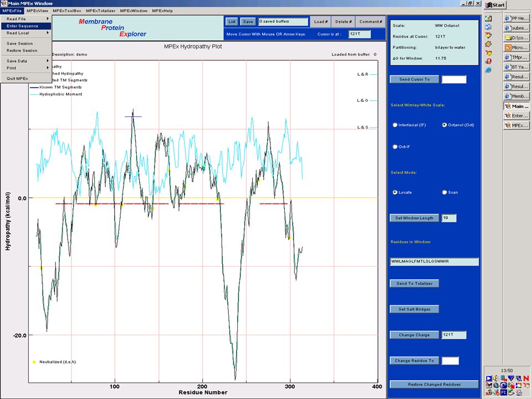Click the Change Charge field showing 121T
Image resolution: width=532 pixels, height=399 pixels.
(454, 335)
